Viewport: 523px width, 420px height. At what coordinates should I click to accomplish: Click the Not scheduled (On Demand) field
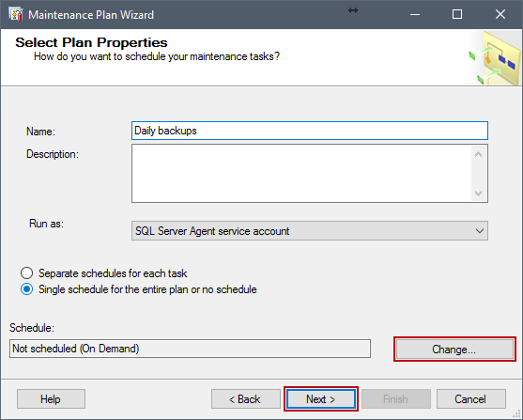(x=190, y=349)
